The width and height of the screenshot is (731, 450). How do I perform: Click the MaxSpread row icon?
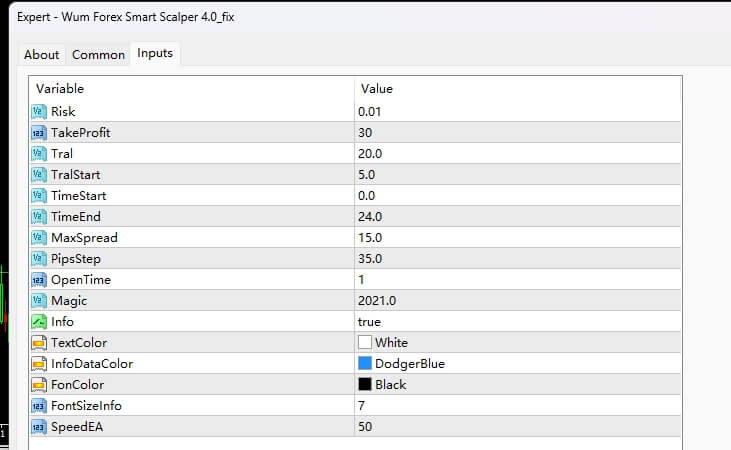click(x=39, y=237)
